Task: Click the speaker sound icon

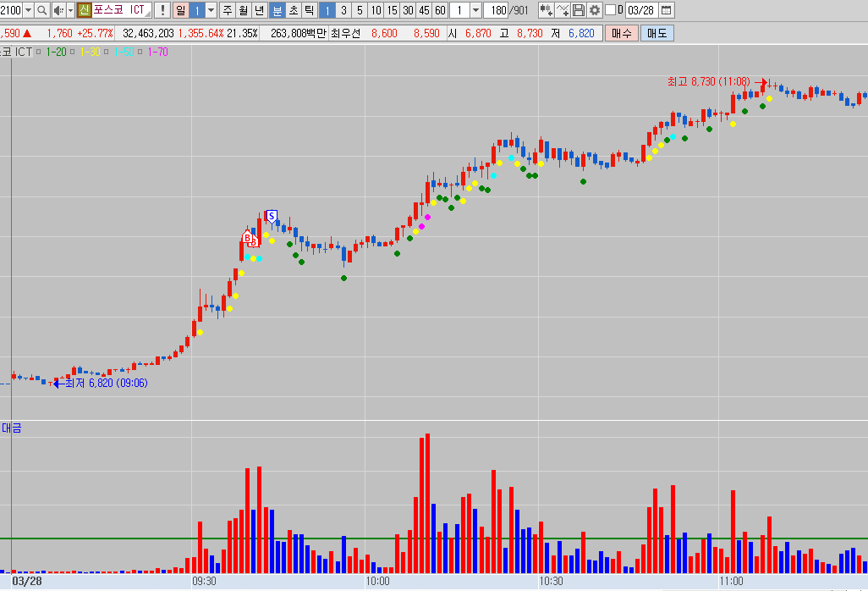Action: tap(58, 10)
